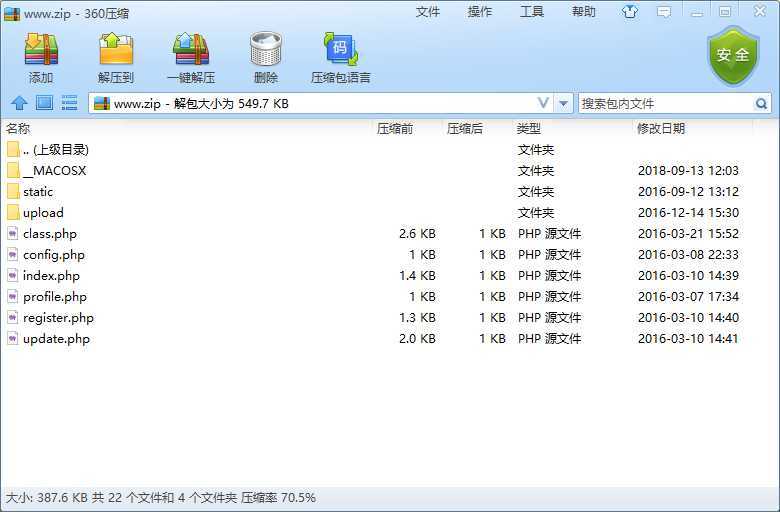The width and height of the screenshot is (780, 512).
Task: Click the index.php file icon
Action: 12,275
